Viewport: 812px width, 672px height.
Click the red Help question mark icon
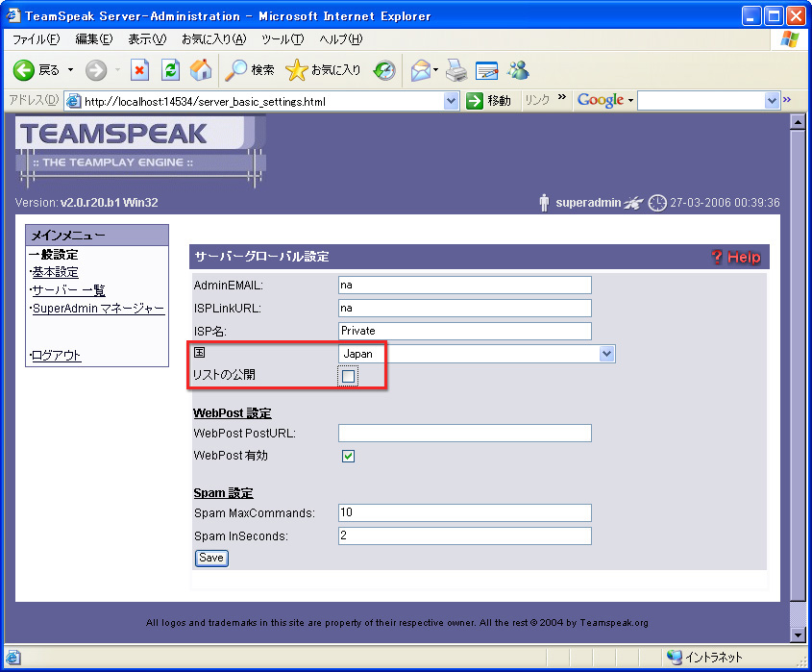pyautogui.click(x=717, y=257)
